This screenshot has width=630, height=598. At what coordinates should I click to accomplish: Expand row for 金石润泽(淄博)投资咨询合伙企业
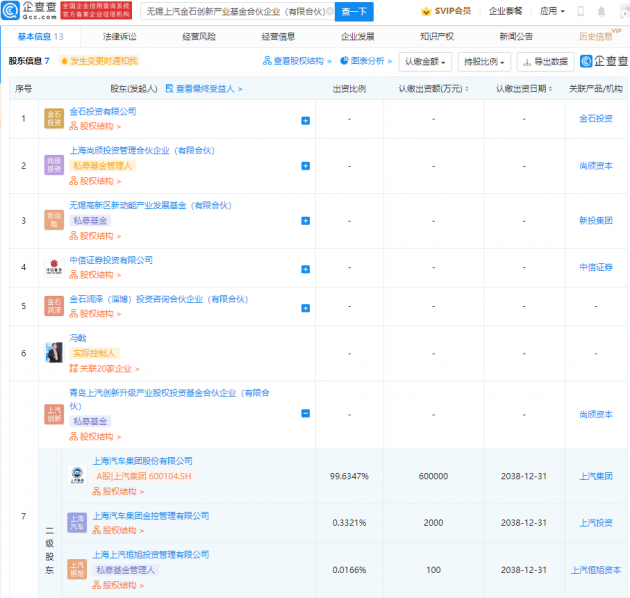[305, 308]
